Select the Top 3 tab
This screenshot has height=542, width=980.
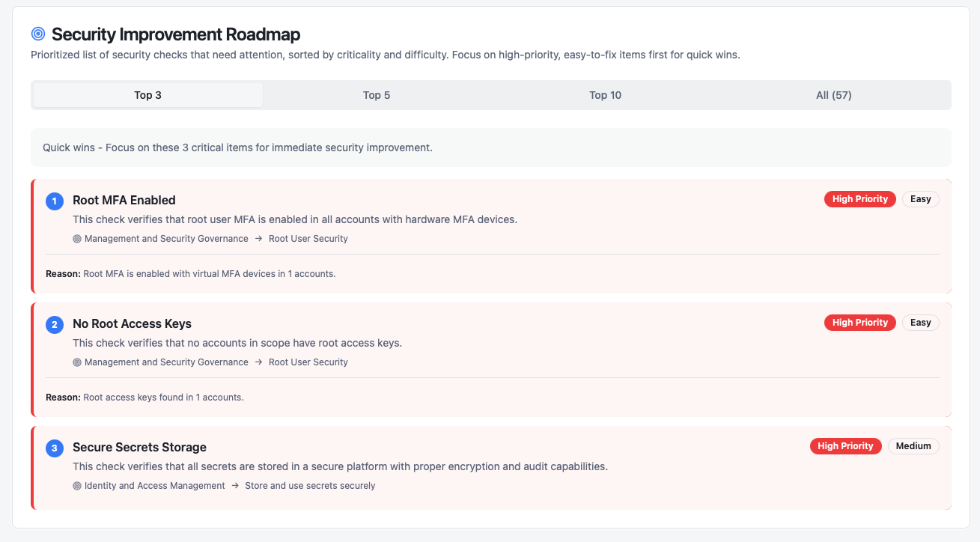pyautogui.click(x=148, y=95)
